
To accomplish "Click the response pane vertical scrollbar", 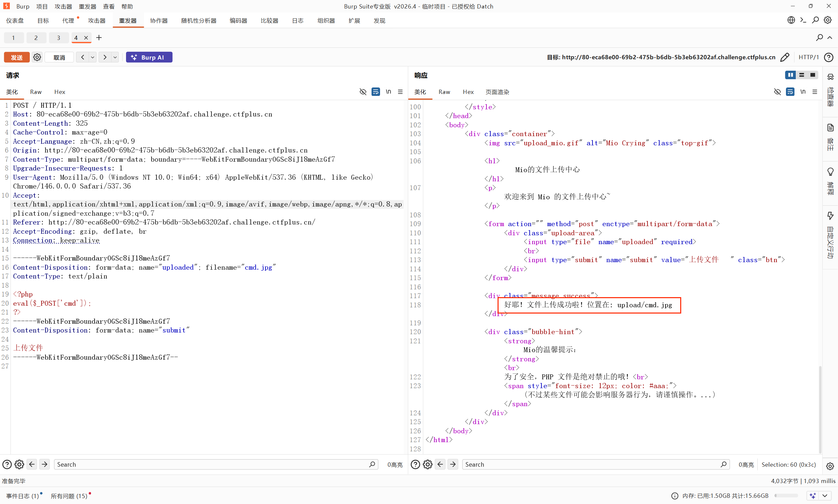I will (820, 409).
